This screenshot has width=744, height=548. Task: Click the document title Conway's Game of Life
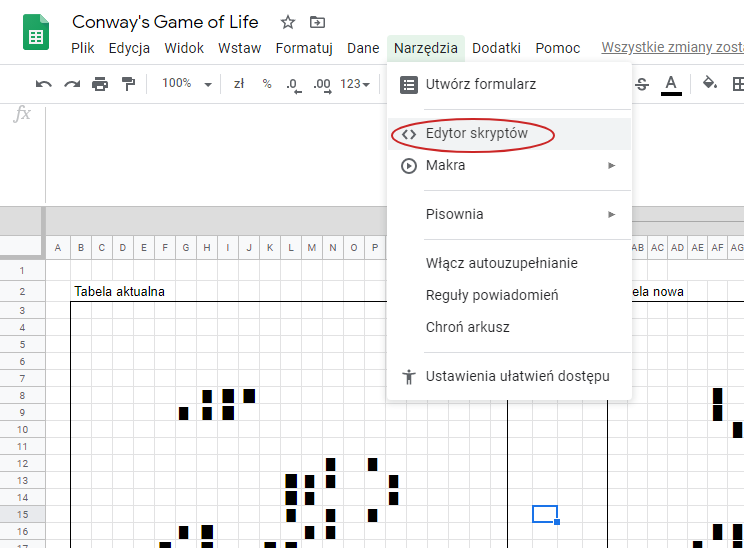click(x=165, y=22)
